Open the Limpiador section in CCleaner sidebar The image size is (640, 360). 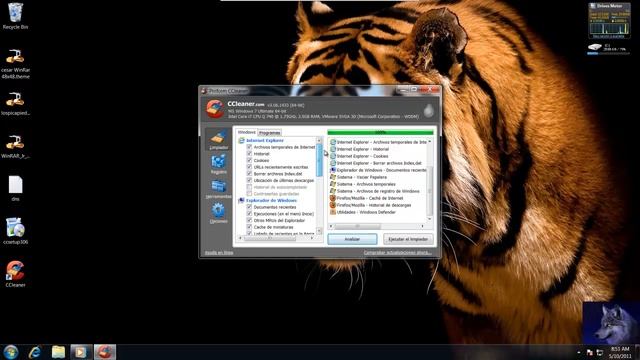click(218, 139)
